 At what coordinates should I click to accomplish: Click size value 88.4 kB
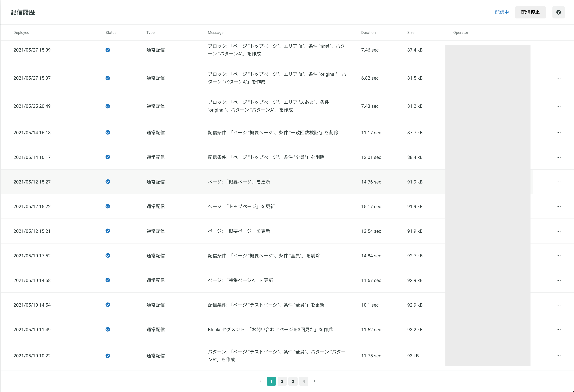click(415, 157)
